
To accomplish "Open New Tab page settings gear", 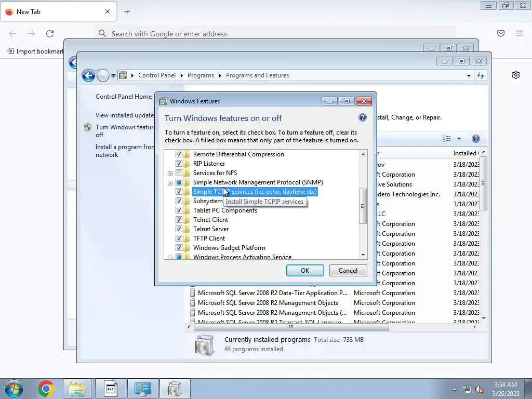I will coord(516,75).
